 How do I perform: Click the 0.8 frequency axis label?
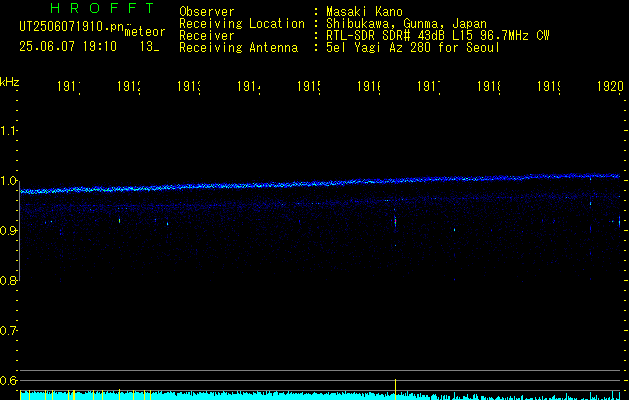click(8, 280)
